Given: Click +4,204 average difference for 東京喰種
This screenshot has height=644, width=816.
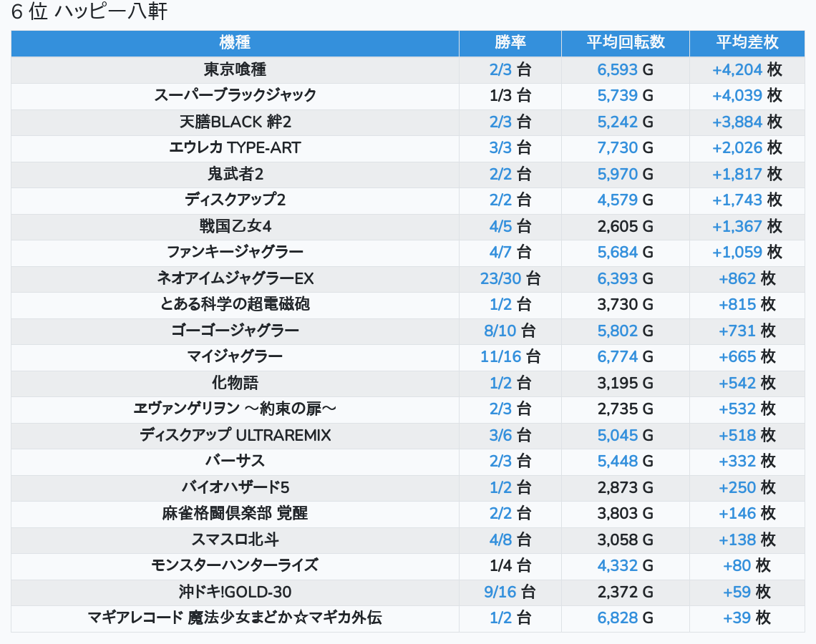Looking at the screenshot, I should (737, 69).
